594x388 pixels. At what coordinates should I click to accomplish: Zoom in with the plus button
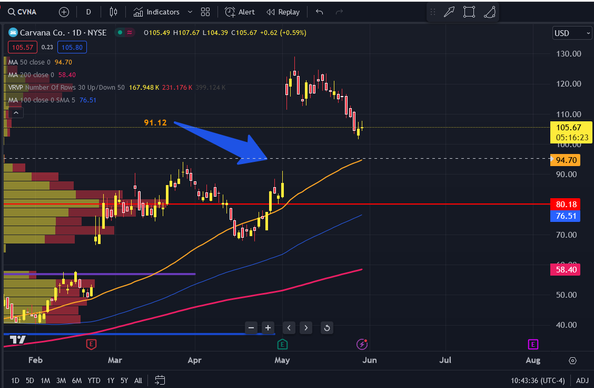[x=268, y=328]
